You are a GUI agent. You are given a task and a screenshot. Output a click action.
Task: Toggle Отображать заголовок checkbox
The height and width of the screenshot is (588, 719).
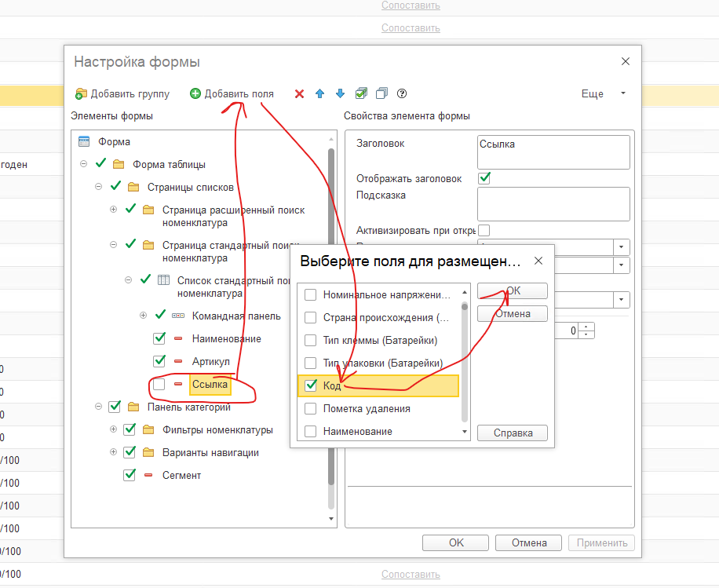tap(484, 178)
